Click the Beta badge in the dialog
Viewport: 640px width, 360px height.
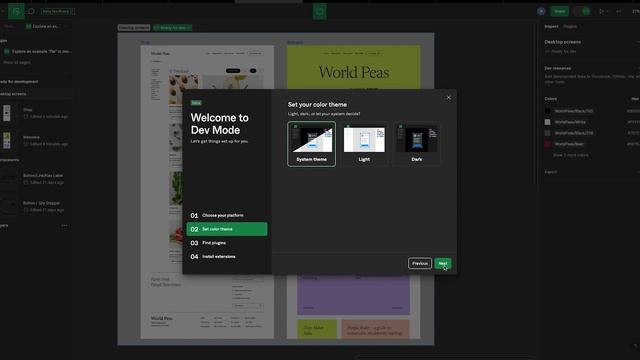(196, 103)
